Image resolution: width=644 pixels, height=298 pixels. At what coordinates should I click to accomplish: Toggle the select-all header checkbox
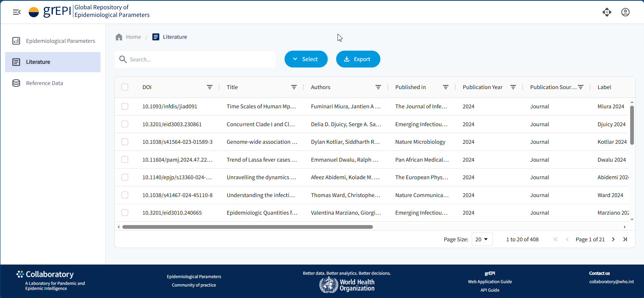pyautogui.click(x=125, y=87)
